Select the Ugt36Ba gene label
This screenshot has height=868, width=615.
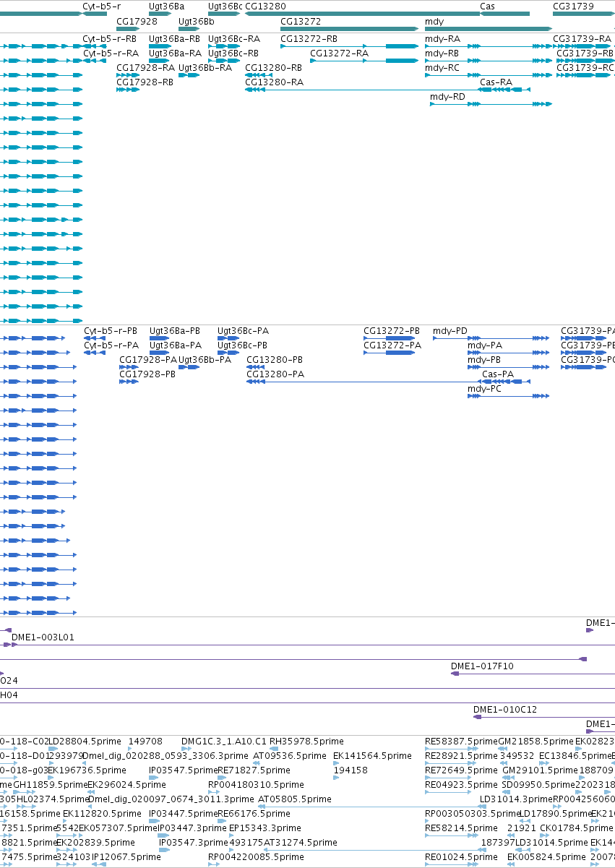(x=166, y=7)
